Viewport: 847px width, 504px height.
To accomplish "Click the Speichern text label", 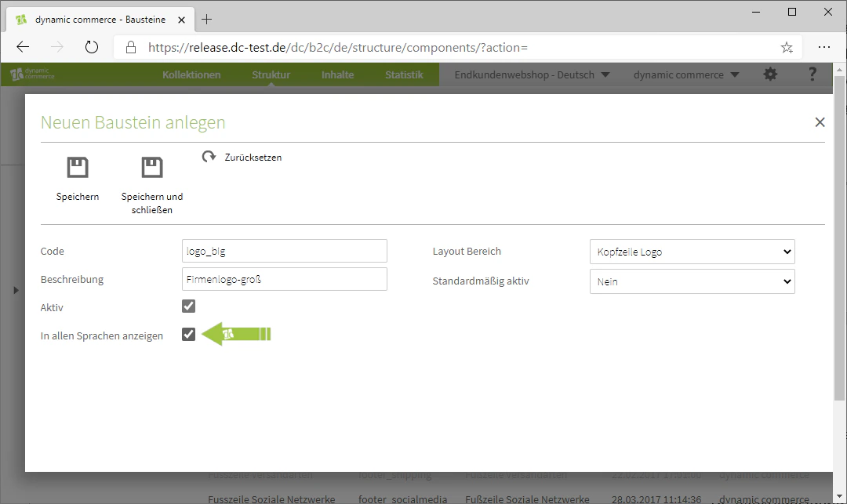I will [x=77, y=197].
